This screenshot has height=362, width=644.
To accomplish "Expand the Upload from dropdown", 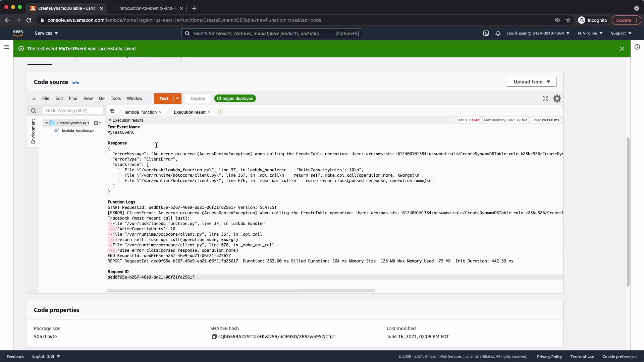I will (531, 82).
